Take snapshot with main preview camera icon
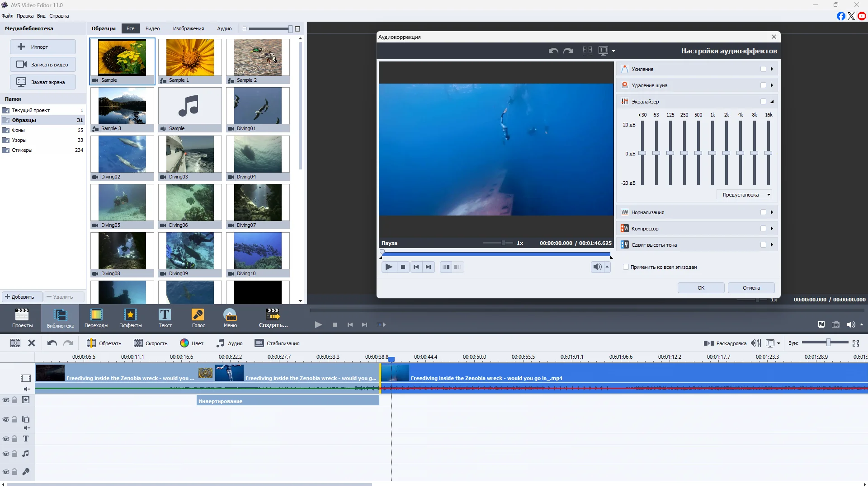Viewport: 868px width, 488px height. [x=836, y=325]
